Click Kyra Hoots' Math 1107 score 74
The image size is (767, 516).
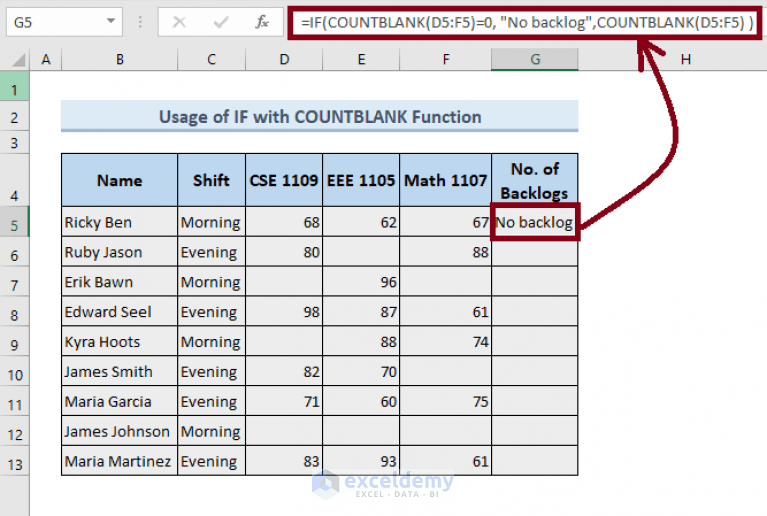(446, 341)
